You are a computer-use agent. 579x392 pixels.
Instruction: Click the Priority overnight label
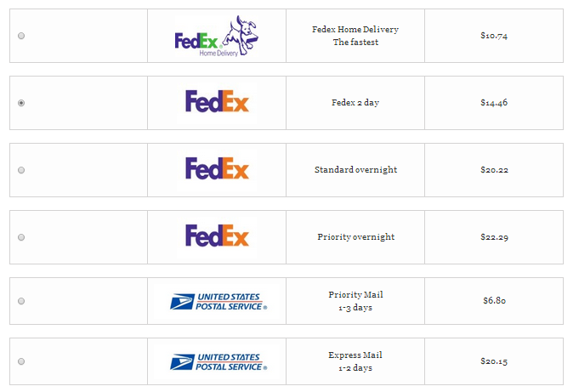pyautogui.click(x=356, y=237)
